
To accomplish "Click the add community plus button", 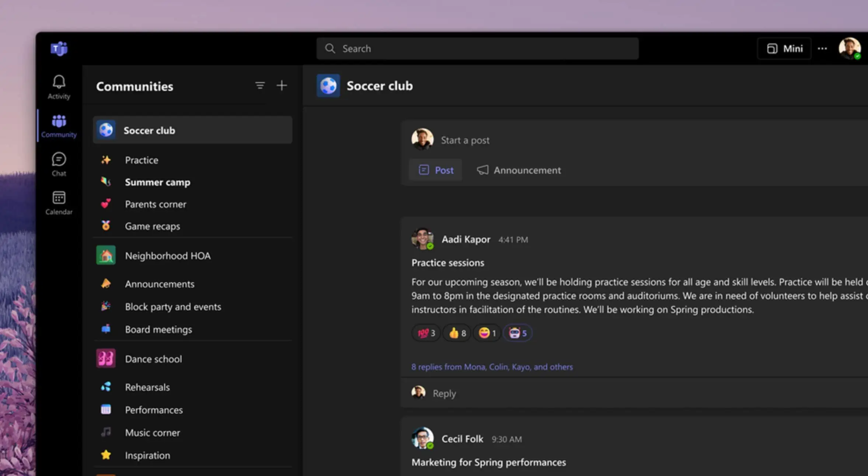I will coord(282,85).
